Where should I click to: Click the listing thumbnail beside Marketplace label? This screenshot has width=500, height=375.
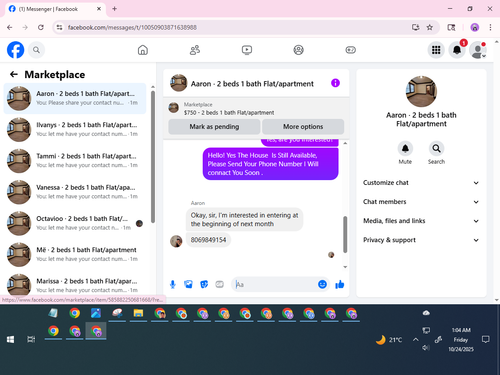pos(173,108)
